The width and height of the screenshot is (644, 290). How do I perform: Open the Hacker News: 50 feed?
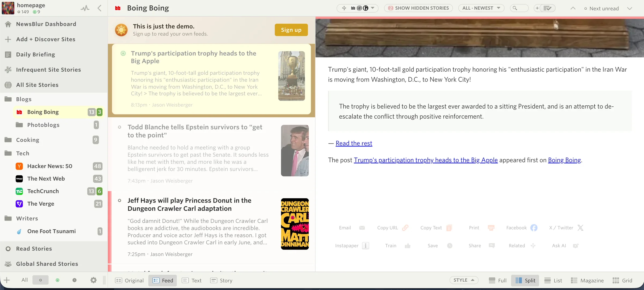point(58,166)
